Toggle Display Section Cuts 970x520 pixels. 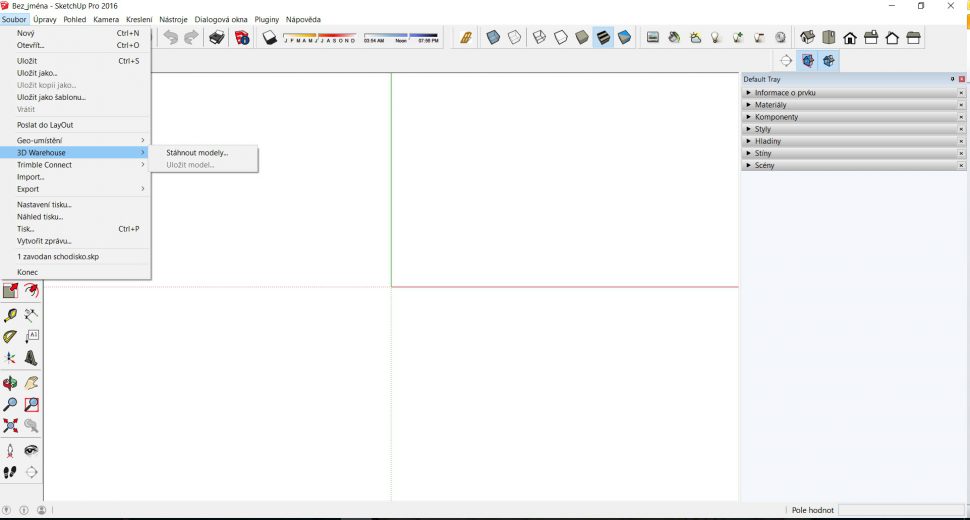point(829,61)
